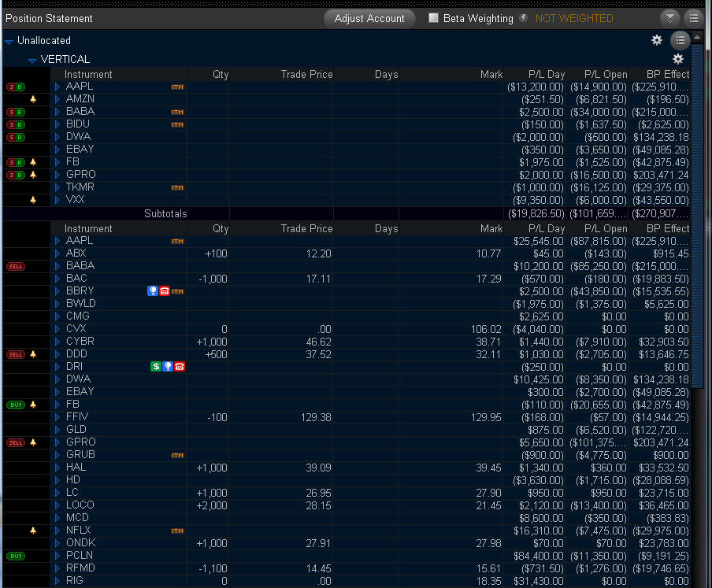Click the double-chevron collapse button in the header
712x588 pixels.
click(669, 18)
